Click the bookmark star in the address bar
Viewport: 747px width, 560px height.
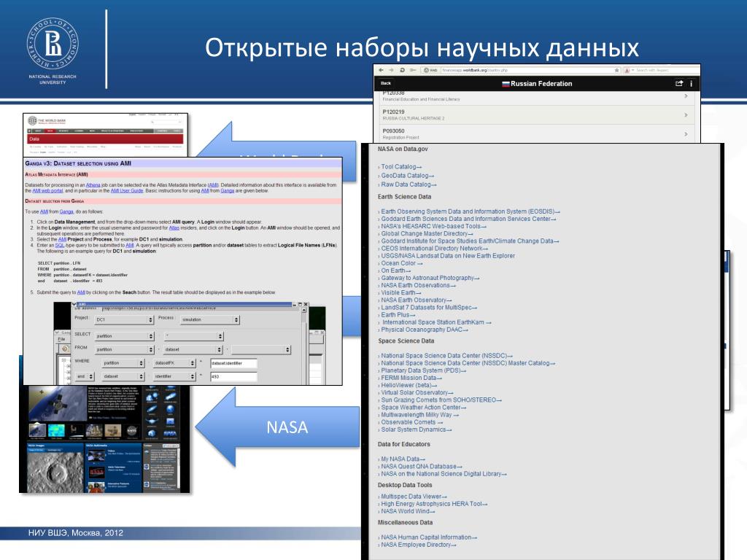pyautogui.click(x=617, y=70)
